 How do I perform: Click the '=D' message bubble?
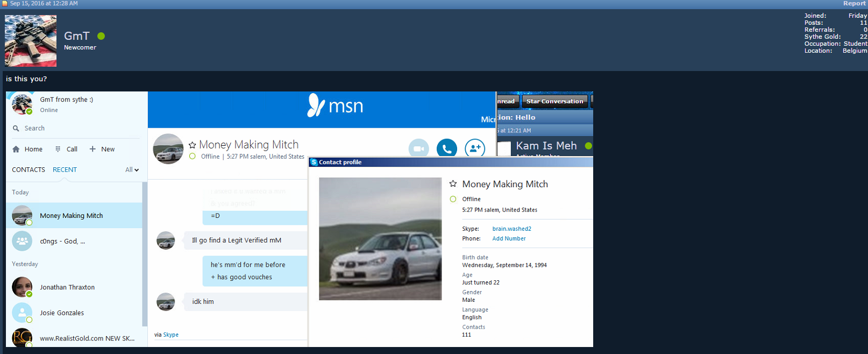point(255,216)
